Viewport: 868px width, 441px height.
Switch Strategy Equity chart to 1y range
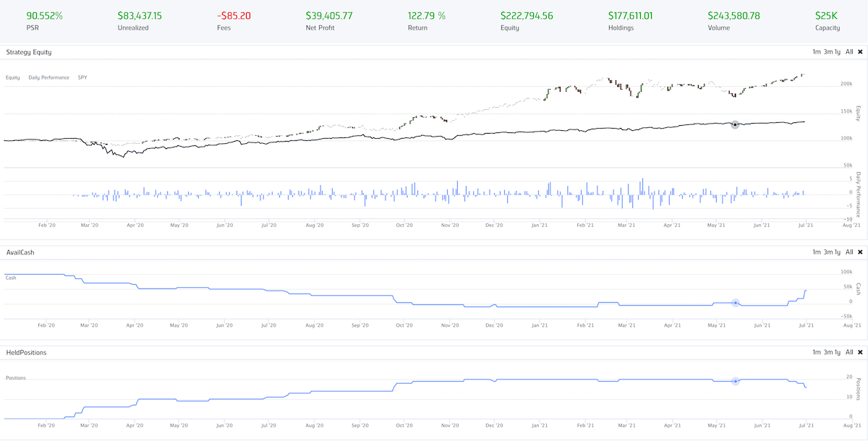pyautogui.click(x=838, y=52)
